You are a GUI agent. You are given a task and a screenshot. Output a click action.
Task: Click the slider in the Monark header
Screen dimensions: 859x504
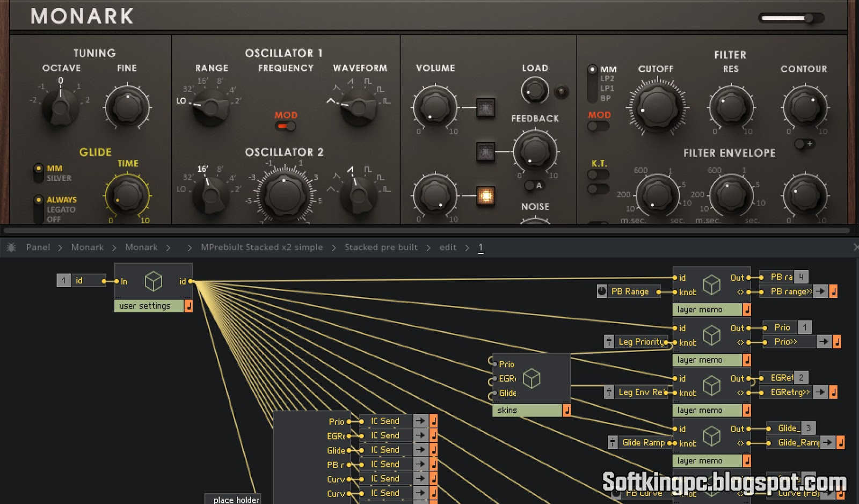click(x=790, y=18)
